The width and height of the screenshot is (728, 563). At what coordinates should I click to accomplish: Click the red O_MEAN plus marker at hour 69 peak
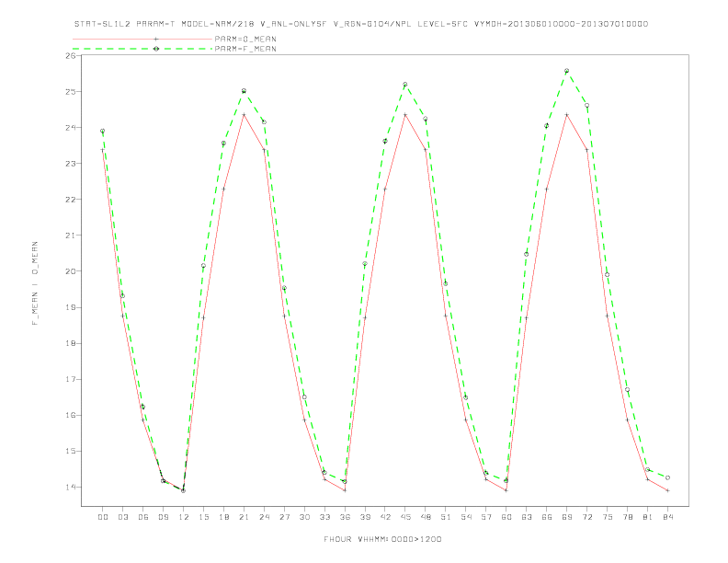click(567, 115)
